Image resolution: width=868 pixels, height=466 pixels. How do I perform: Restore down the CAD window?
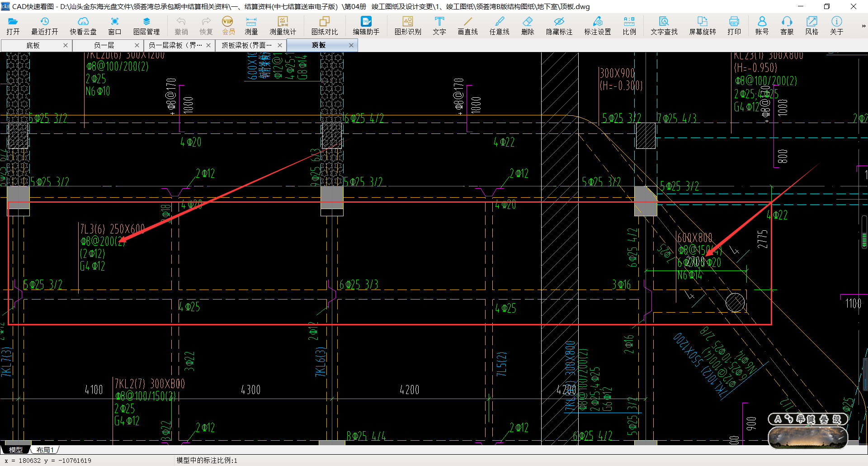pos(827,6)
